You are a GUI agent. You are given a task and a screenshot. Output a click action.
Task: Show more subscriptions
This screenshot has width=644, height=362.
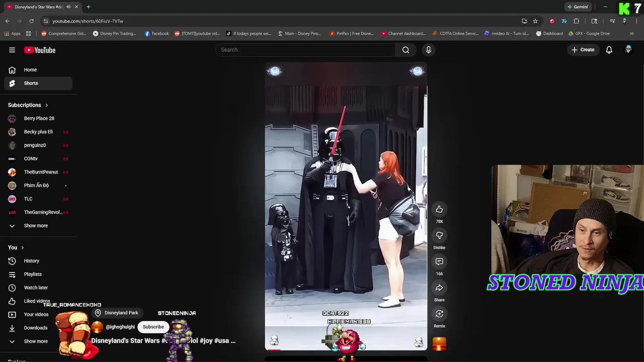click(x=38, y=226)
